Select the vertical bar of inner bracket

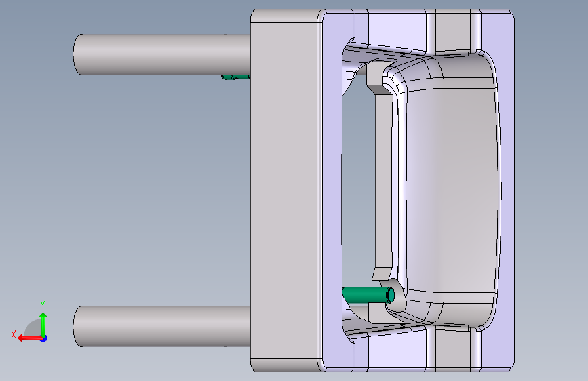point(384,180)
